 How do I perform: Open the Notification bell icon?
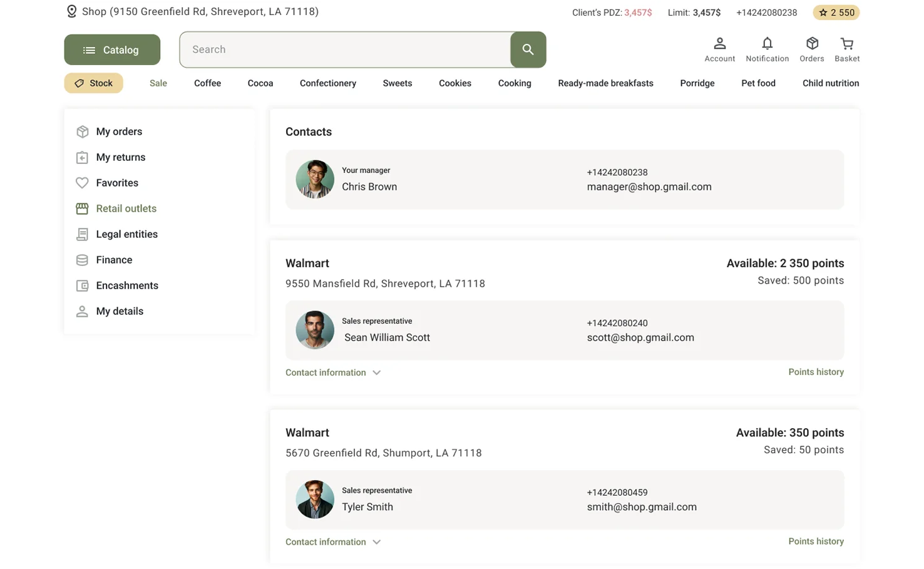pos(767,44)
